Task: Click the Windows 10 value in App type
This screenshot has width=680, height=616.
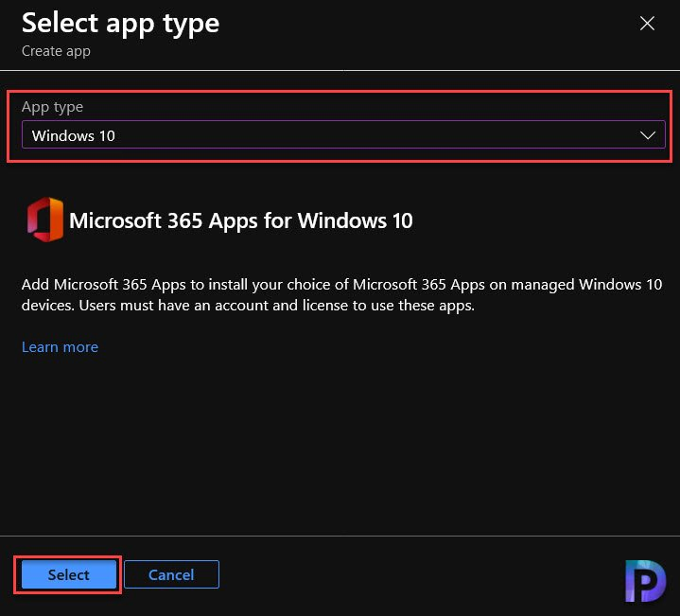Action: (73, 135)
